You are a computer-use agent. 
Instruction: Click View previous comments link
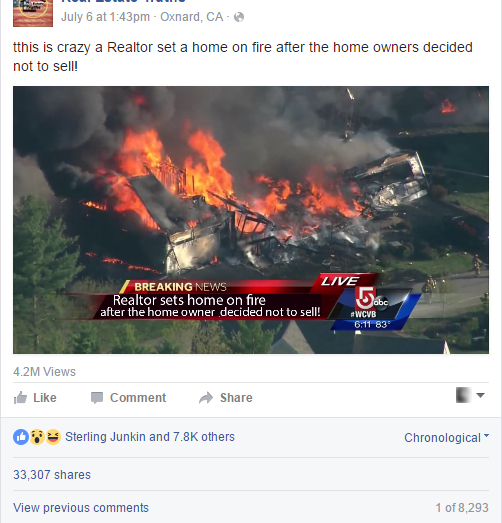(81, 508)
